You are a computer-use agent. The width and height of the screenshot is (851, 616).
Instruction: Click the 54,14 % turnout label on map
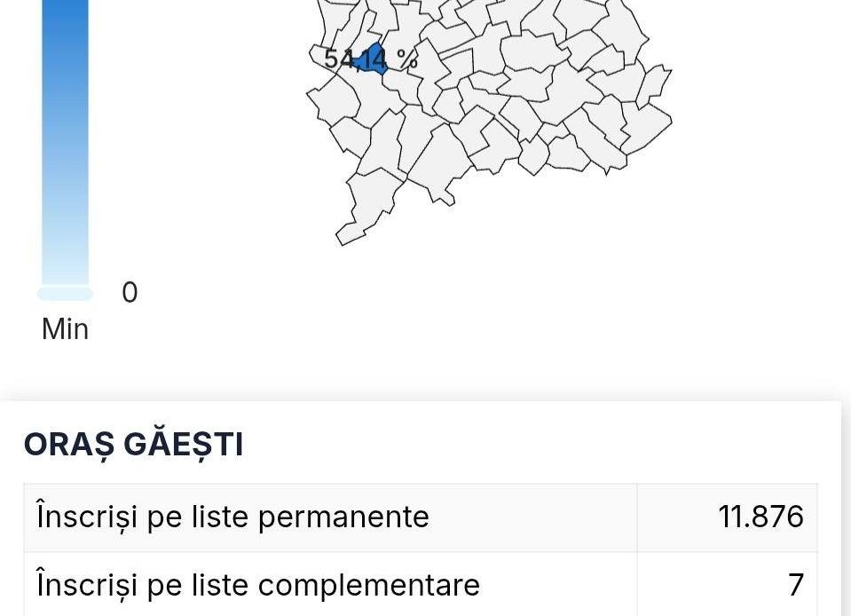369,59
